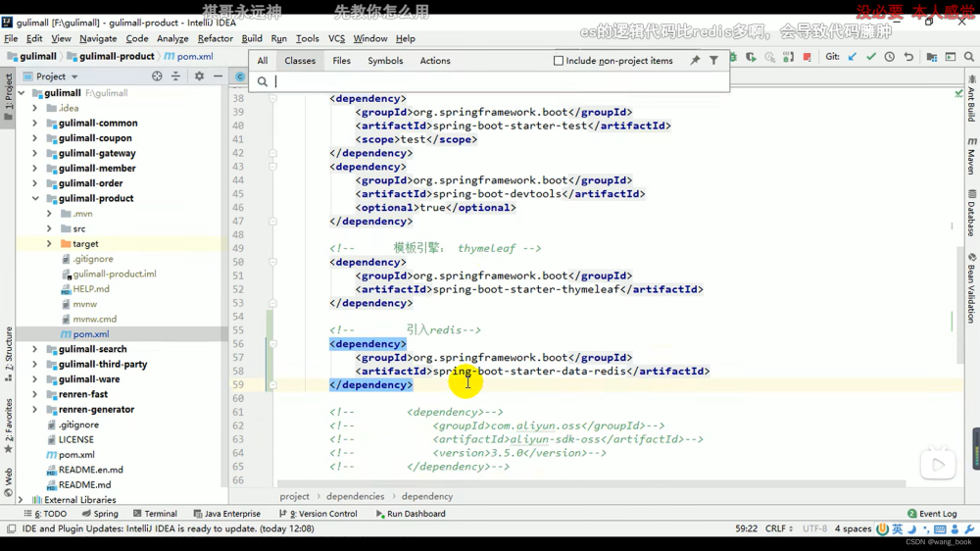Screen dimensions: 980x551
Task: Open the Ant Build side panel
Action: pyautogui.click(x=971, y=99)
